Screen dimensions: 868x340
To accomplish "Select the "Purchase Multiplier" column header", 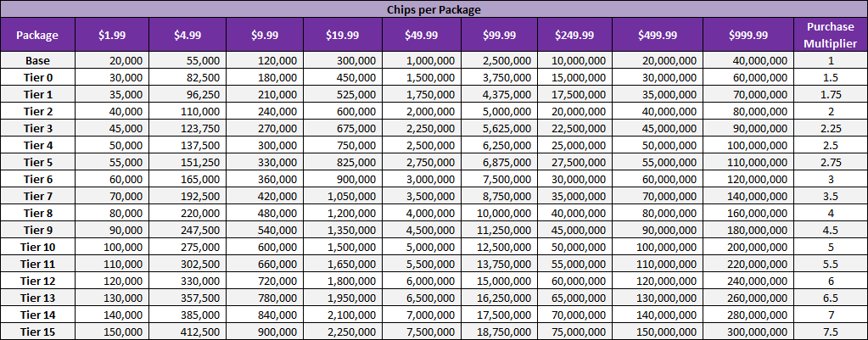I will point(831,36).
